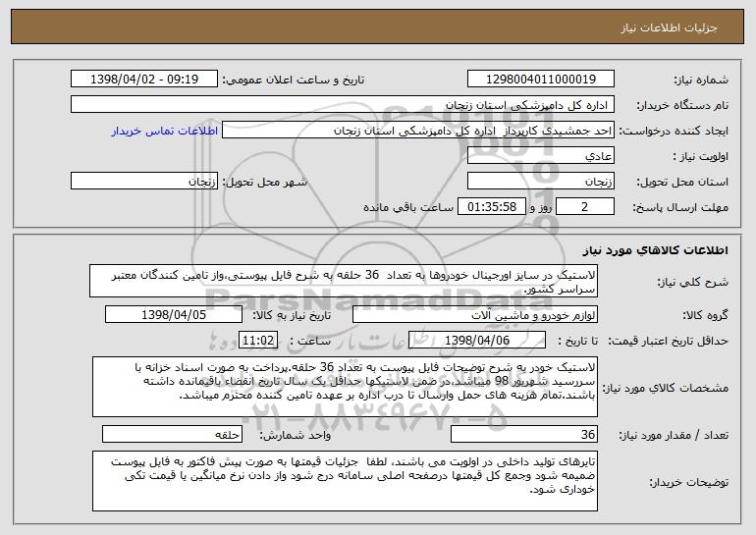The width and height of the screenshot is (756, 535).
Task: Click the شرح کلی نیاز description box
Action: point(344,281)
